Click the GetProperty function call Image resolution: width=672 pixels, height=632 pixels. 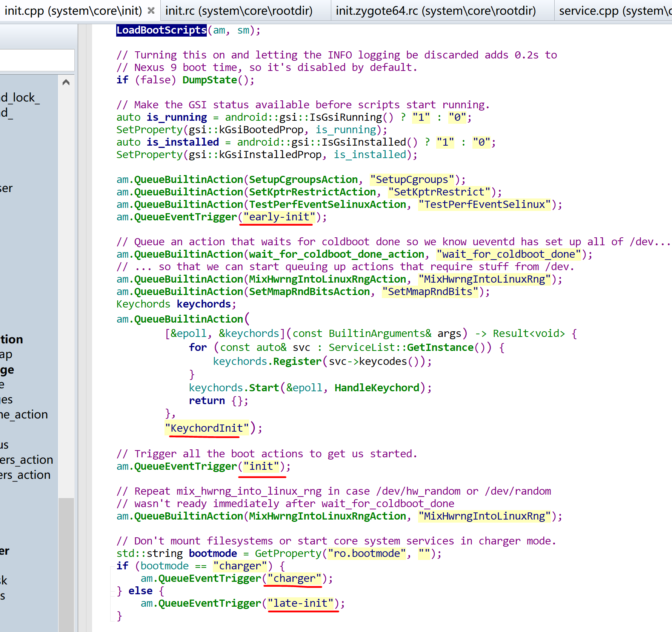pos(288,554)
